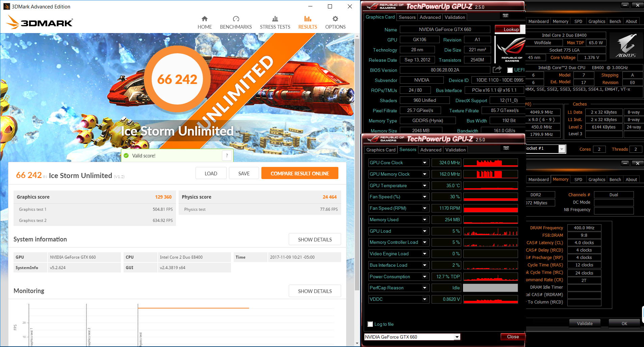This screenshot has width=644, height=347.
Task: Select Bench tab in upper CPU-Z window
Action: tap(615, 21)
